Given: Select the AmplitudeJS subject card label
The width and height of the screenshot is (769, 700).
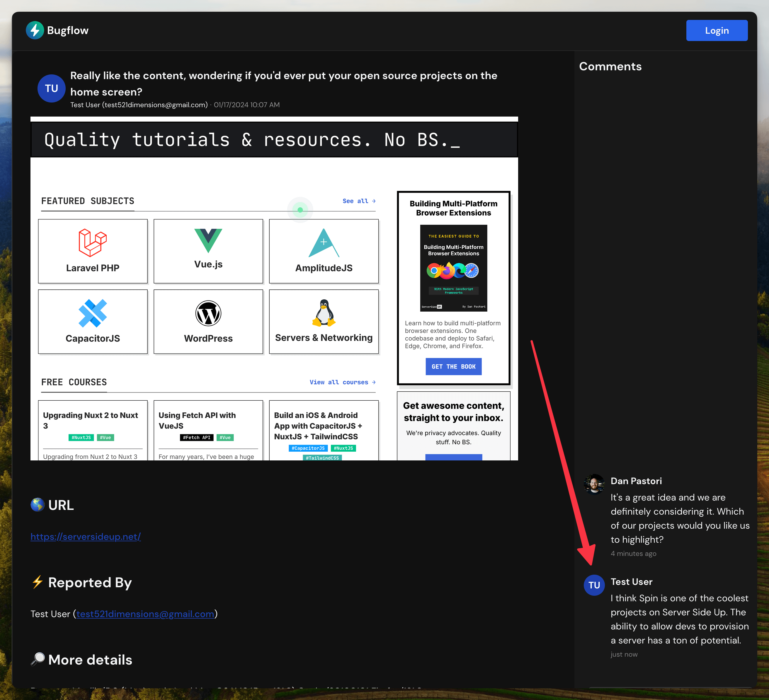Looking at the screenshot, I should pyautogui.click(x=324, y=268).
